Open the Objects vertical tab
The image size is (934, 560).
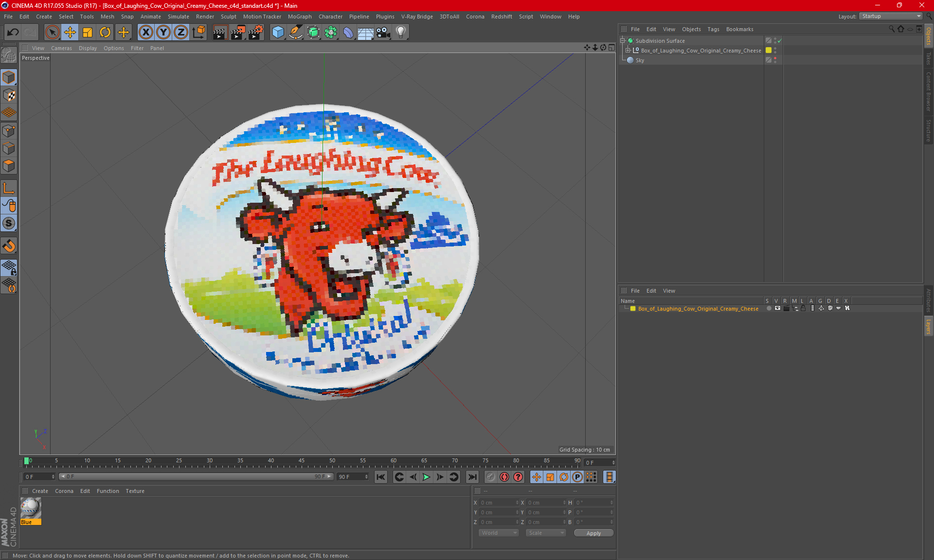(x=929, y=35)
